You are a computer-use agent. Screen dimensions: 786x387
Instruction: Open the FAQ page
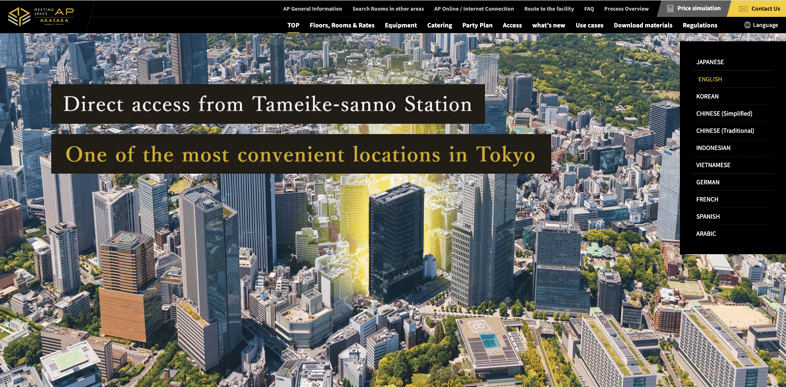(x=589, y=9)
